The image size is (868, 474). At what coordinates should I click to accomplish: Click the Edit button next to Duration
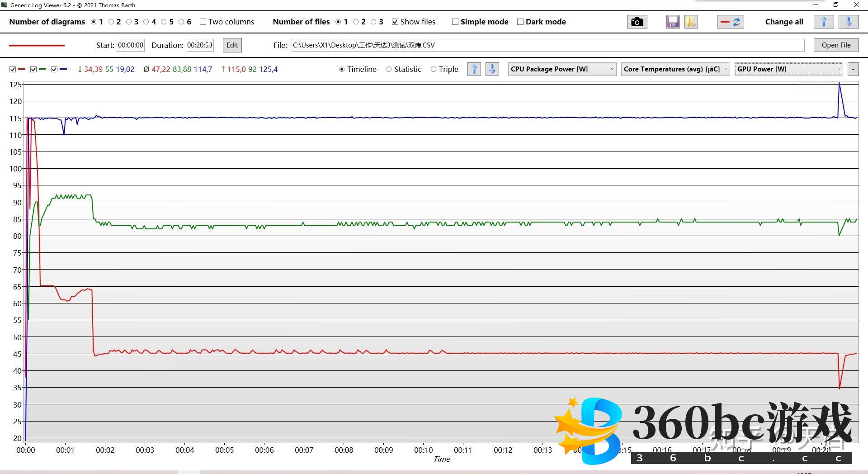[x=232, y=45]
